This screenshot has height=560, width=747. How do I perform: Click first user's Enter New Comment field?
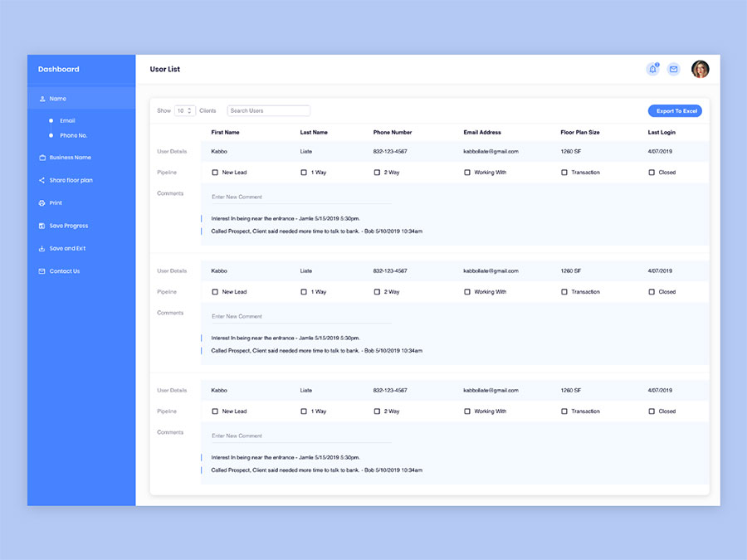(301, 197)
